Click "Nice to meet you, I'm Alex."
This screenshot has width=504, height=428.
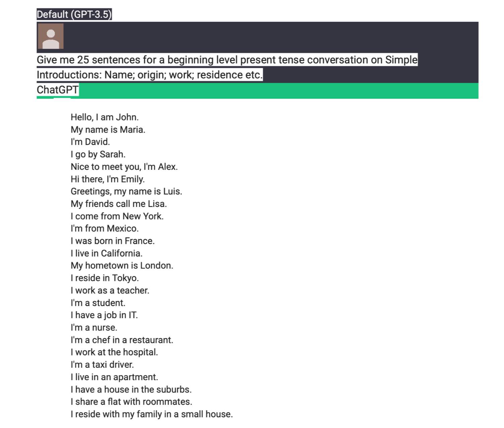tap(124, 167)
